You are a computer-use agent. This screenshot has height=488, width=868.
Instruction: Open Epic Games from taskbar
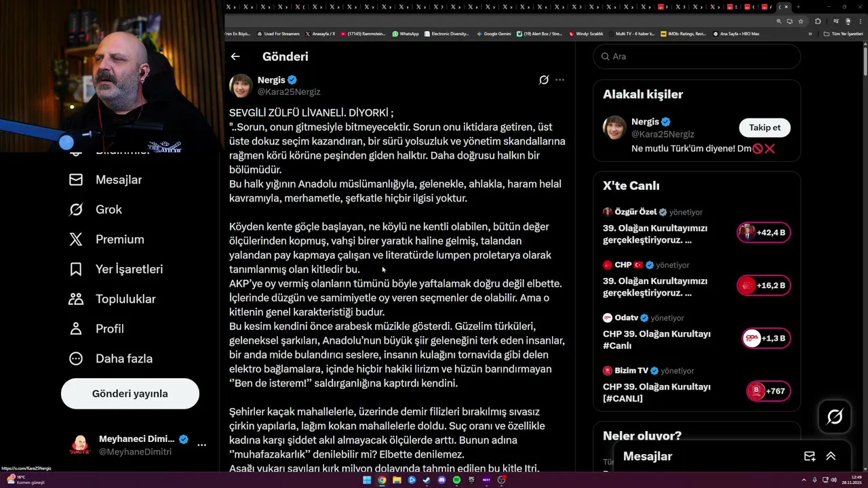[471, 480]
